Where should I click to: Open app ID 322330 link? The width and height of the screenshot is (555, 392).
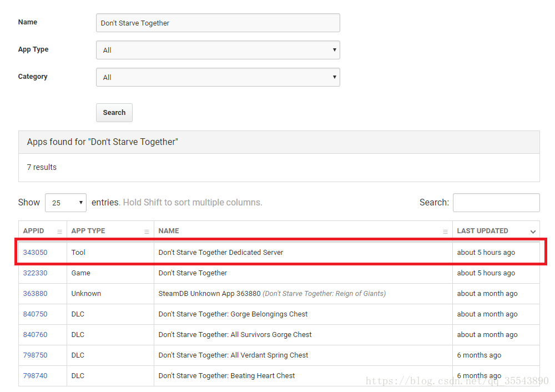pyautogui.click(x=35, y=273)
